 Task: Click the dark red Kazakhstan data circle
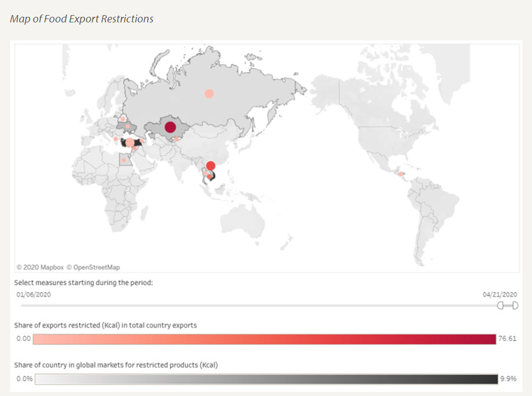(170, 127)
